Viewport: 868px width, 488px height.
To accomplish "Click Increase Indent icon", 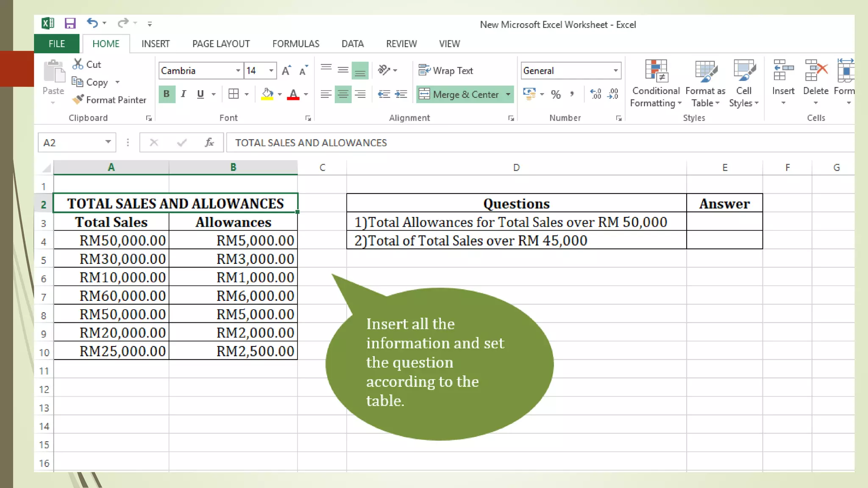I will (x=401, y=94).
